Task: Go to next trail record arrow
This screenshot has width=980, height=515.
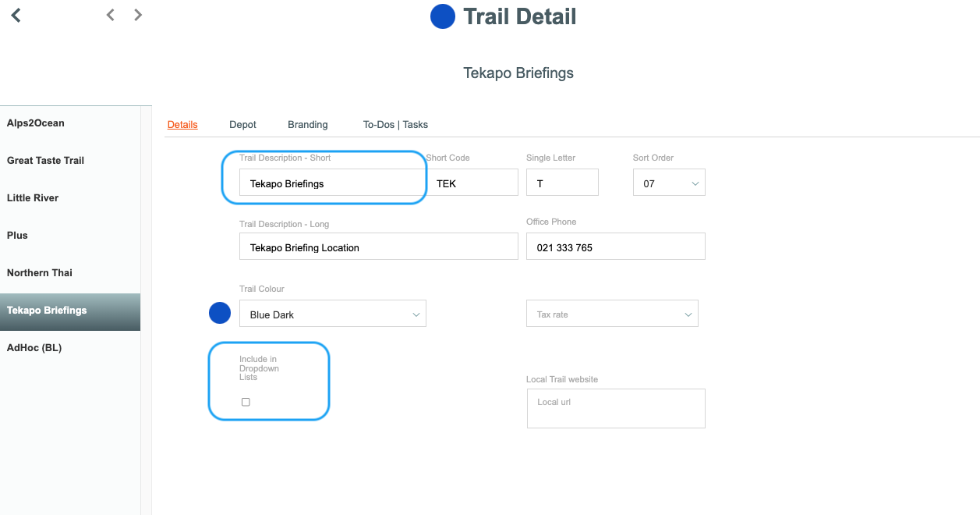Action: coord(138,15)
